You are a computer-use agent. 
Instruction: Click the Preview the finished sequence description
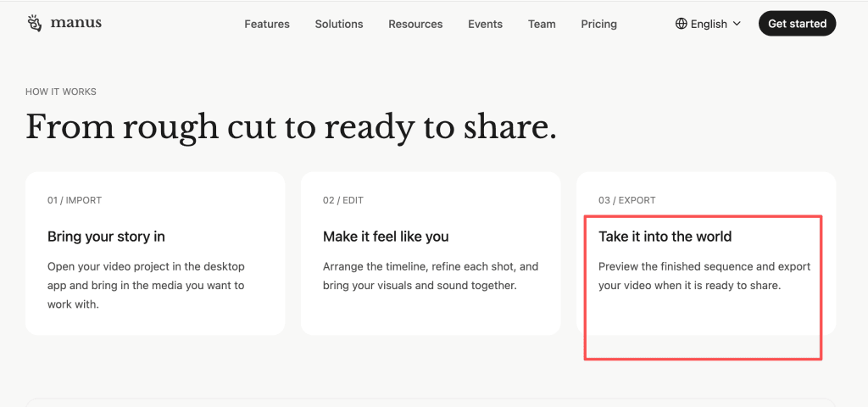point(704,276)
